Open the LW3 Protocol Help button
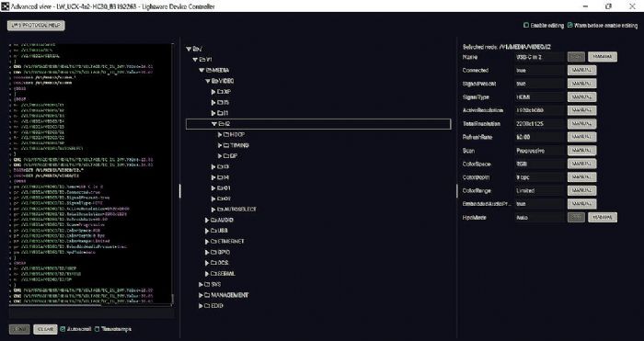This screenshot has height=341, width=644. click(36, 26)
